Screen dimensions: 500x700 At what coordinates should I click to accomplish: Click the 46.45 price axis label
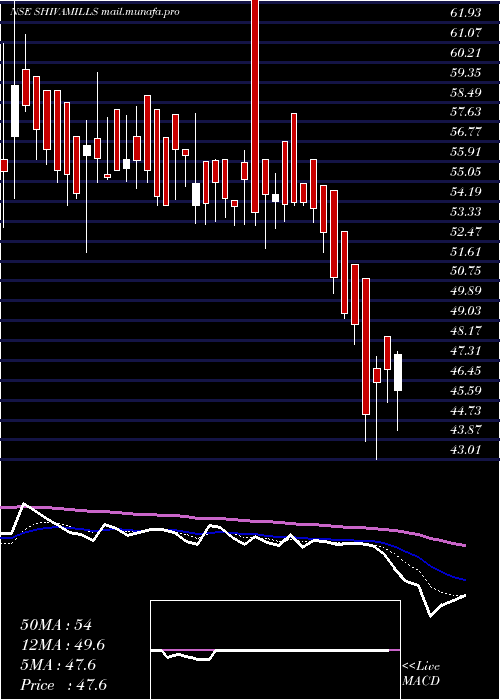[x=466, y=371]
